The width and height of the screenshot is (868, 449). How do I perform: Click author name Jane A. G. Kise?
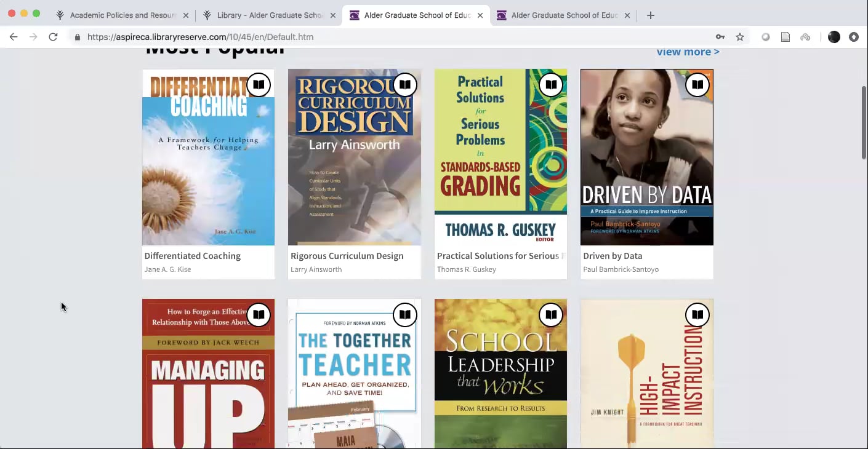coord(167,269)
